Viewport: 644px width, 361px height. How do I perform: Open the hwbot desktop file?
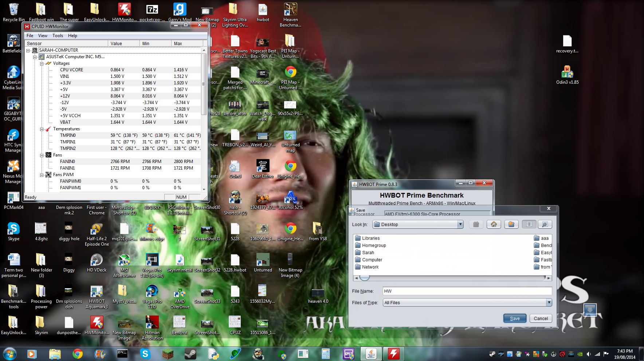[x=263, y=12]
